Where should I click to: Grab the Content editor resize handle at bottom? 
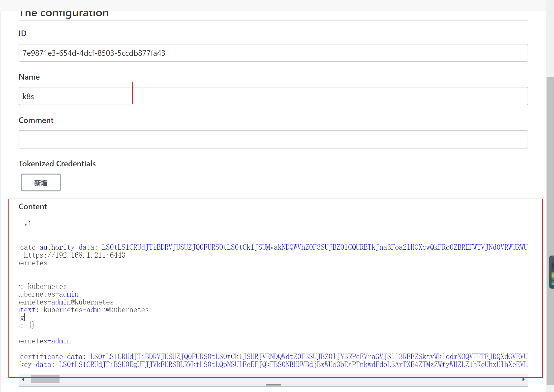[x=273, y=385]
